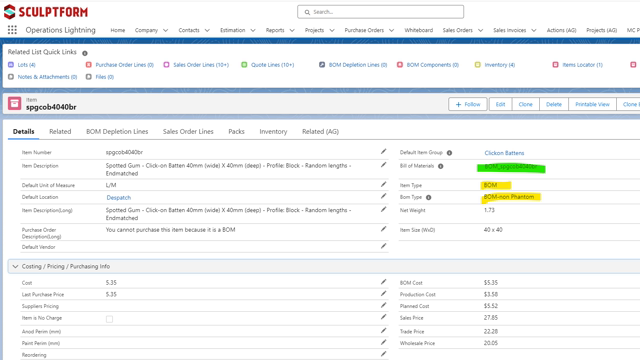Open the Company menu dropdown arrow
This screenshot has width=640, height=360.
166,30
